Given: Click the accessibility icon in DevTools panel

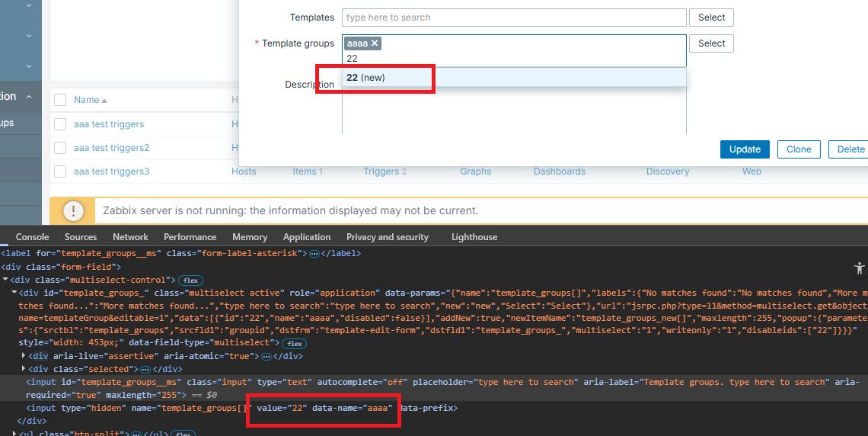Looking at the screenshot, I should (x=859, y=268).
